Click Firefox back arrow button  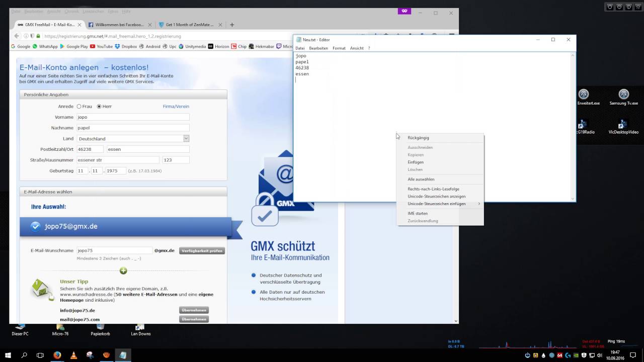(x=17, y=36)
